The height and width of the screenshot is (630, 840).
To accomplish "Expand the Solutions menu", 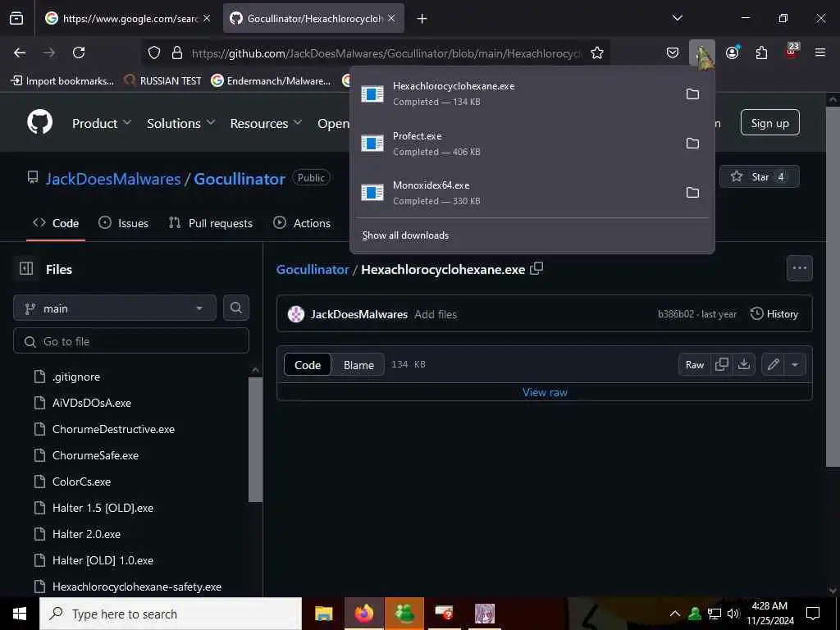I will [x=181, y=123].
